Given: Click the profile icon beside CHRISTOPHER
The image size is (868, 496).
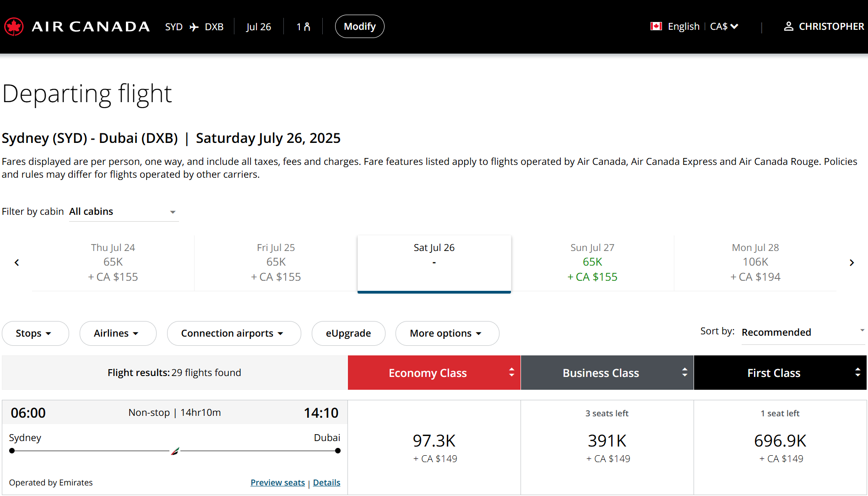Looking at the screenshot, I should coord(788,27).
